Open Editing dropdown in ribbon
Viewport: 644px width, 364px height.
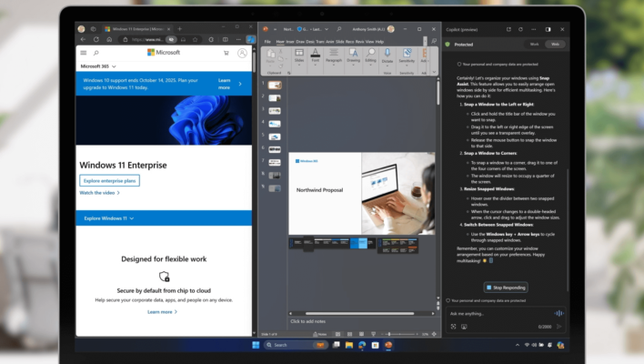pyautogui.click(x=370, y=56)
